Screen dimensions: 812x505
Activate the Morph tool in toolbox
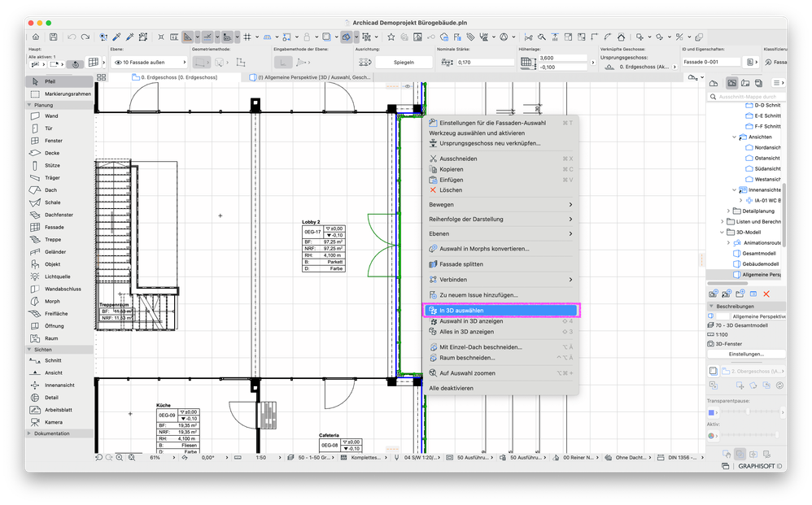52,301
